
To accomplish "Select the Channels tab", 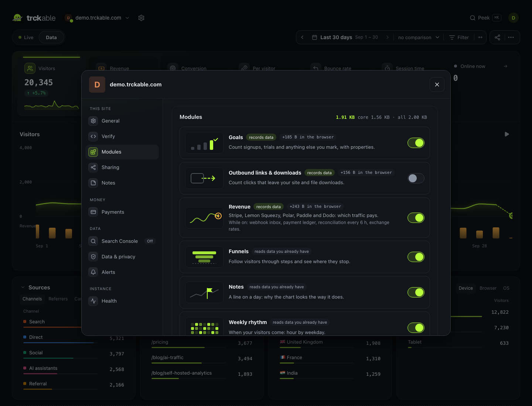I will click(x=32, y=299).
